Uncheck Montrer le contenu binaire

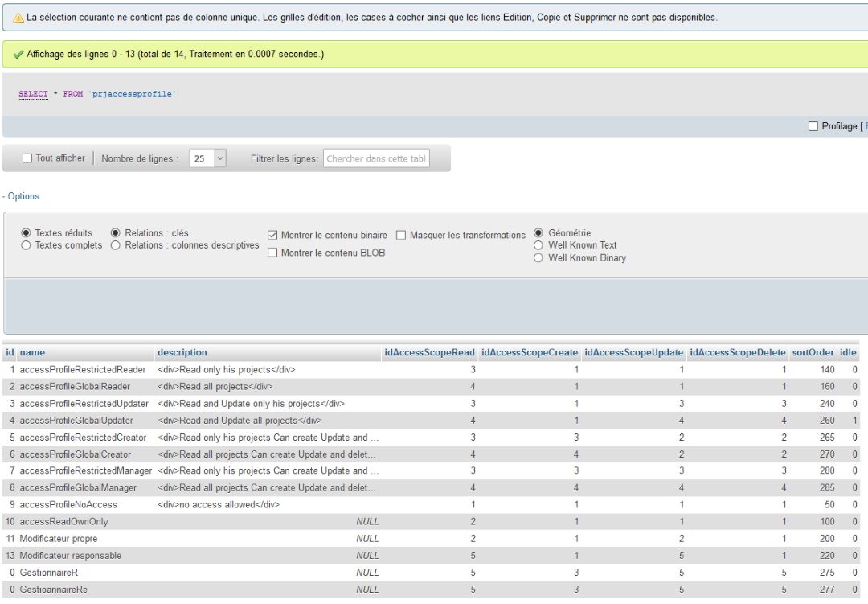tap(272, 236)
